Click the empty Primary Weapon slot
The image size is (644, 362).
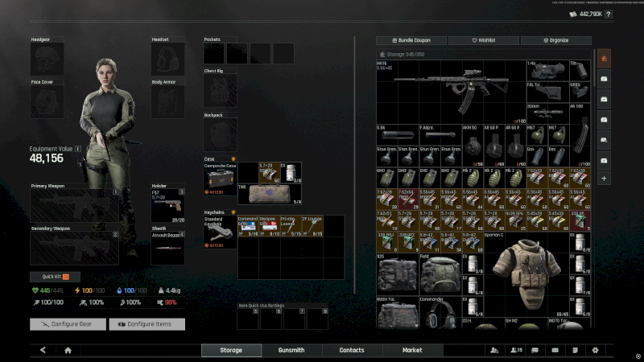tap(74, 205)
